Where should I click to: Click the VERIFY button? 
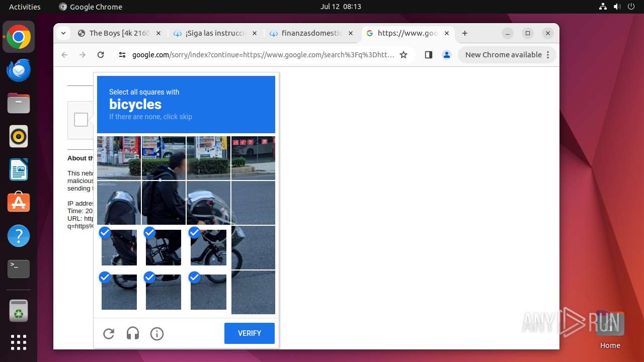[x=250, y=333]
